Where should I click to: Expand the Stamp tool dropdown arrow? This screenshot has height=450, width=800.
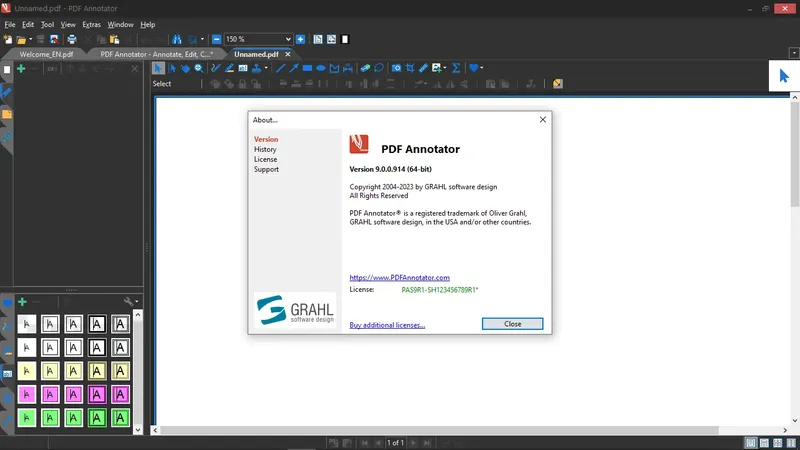(x=266, y=68)
